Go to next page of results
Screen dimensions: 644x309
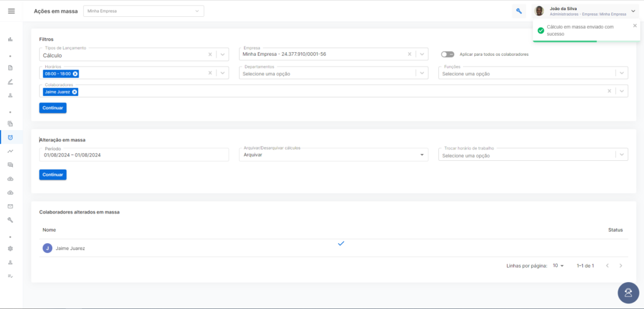[x=621, y=266]
